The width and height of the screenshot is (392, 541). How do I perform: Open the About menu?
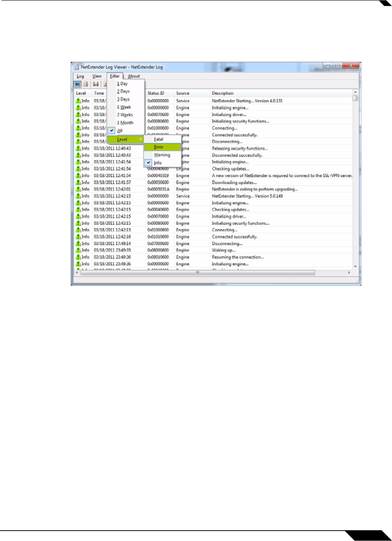pyautogui.click(x=134, y=76)
